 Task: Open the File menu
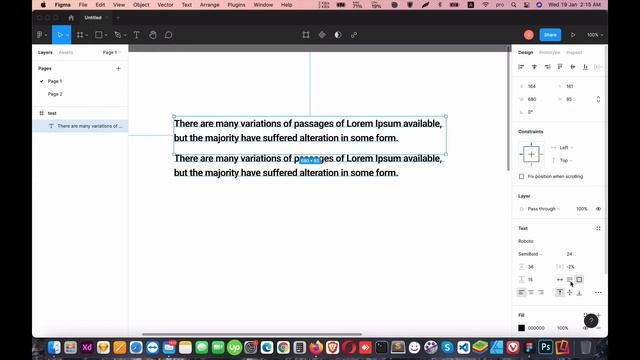(x=83, y=5)
